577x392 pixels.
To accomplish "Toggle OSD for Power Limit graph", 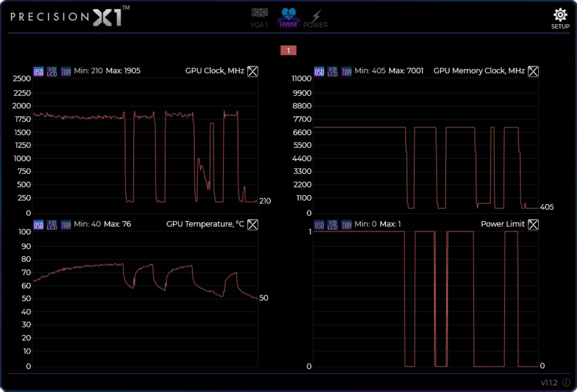I will click(319, 225).
